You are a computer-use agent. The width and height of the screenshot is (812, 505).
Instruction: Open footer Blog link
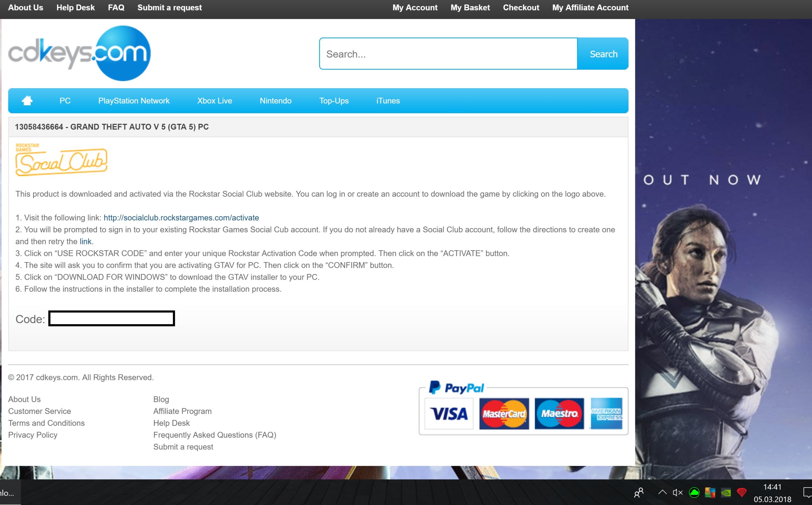point(161,399)
